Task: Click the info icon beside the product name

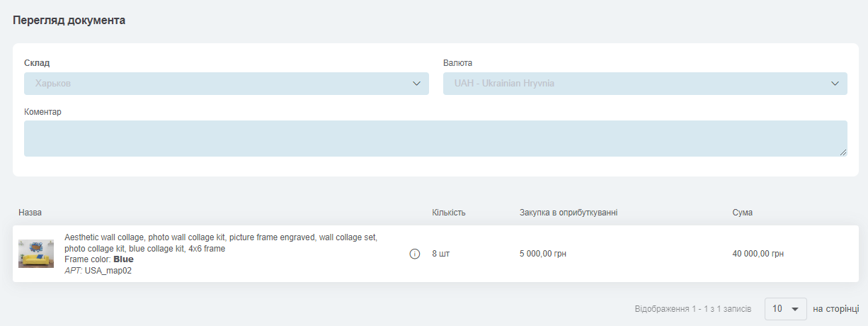Action: pos(415,254)
